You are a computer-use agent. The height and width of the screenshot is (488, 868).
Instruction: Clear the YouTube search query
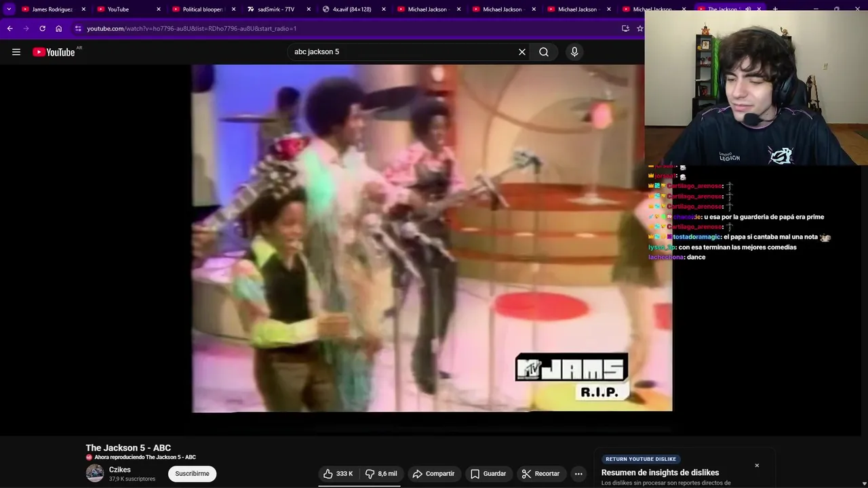pyautogui.click(x=522, y=52)
